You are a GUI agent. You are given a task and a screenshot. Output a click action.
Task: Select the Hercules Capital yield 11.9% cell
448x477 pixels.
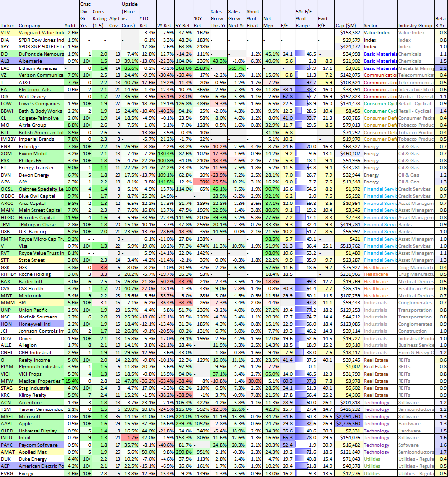[71, 217]
